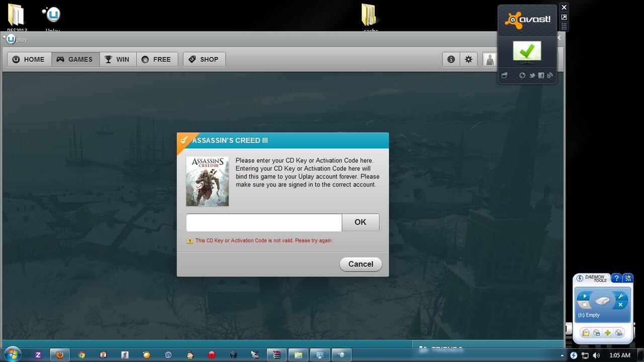Image resolution: width=644 pixels, height=362 pixels.
Task: Open Firefox from the taskbar
Action: pyautogui.click(x=60, y=355)
